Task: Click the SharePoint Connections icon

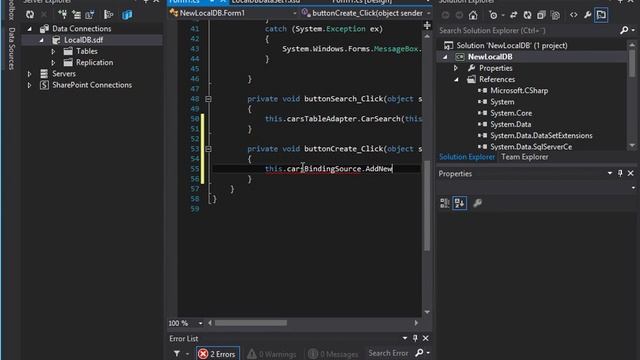Action: [44, 85]
